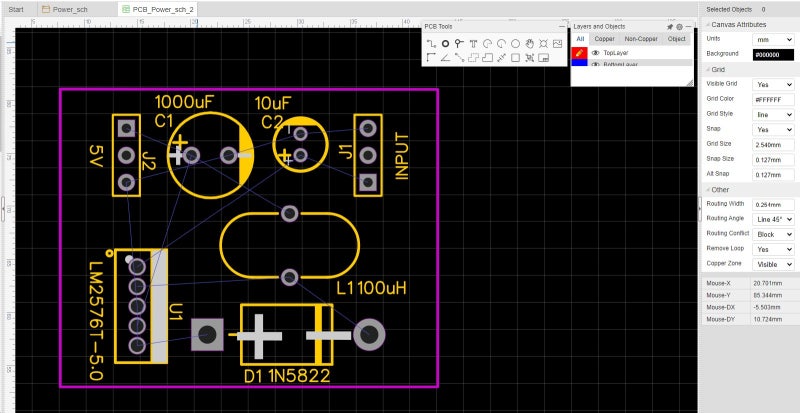Viewport: 800px width, 413px height.
Task: Select the Dimension measure tool in PCB Tools
Action: (501, 58)
